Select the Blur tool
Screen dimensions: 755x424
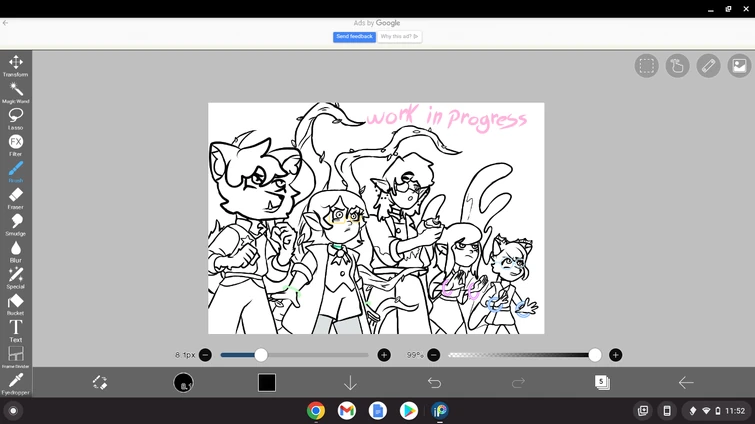click(x=15, y=252)
